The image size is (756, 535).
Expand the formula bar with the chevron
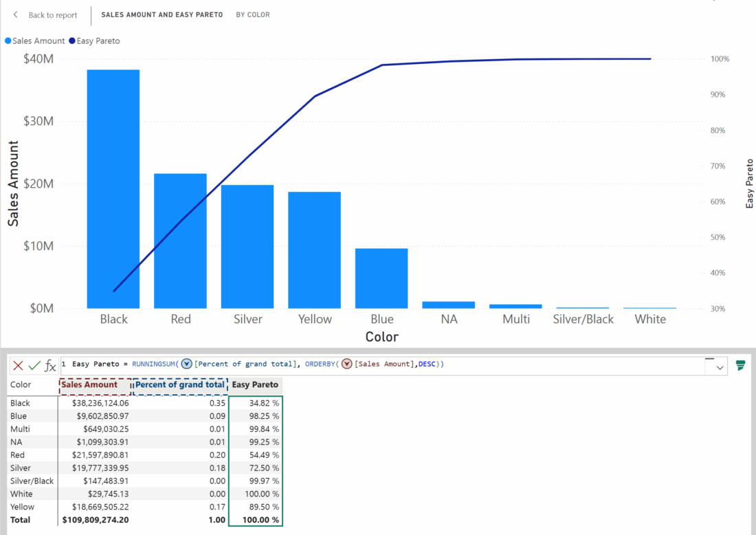coord(720,368)
